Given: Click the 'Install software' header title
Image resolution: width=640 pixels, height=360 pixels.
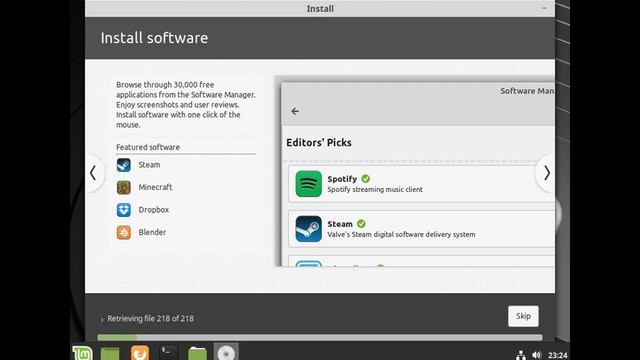Looking at the screenshot, I should coord(154,38).
